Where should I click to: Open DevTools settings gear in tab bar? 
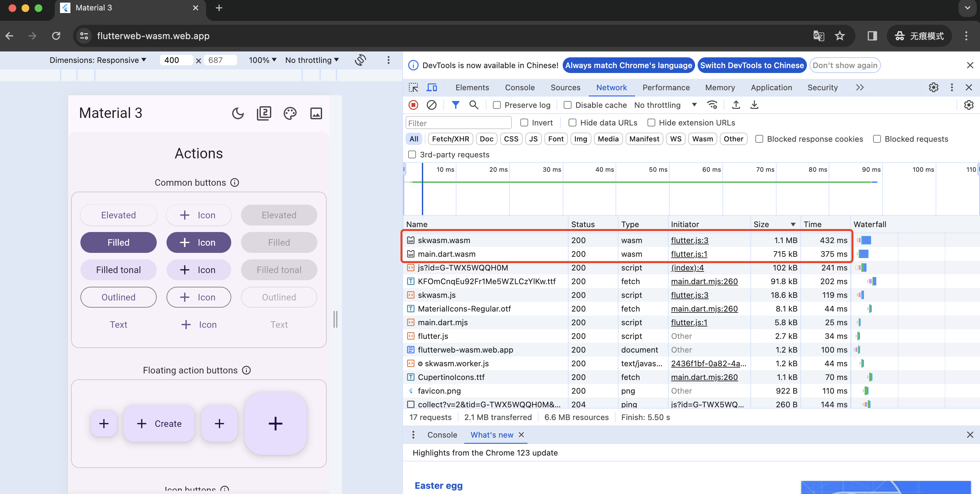(x=933, y=87)
